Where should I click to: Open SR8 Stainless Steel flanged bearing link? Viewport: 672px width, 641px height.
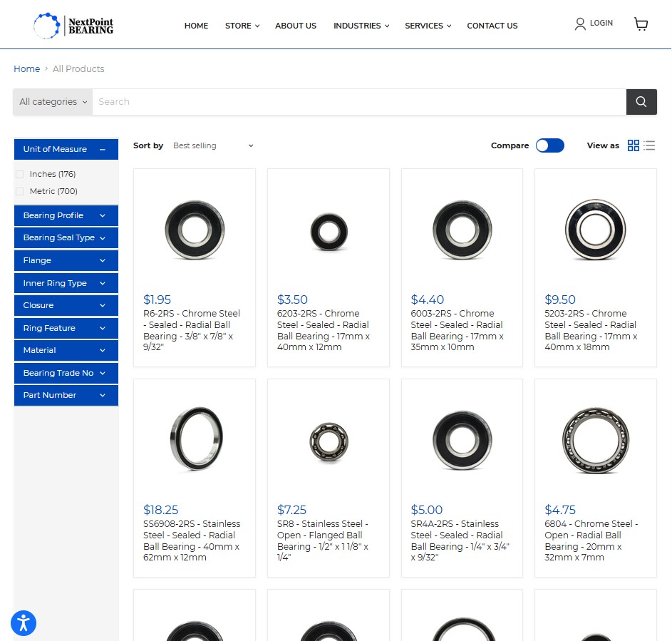pos(323,540)
